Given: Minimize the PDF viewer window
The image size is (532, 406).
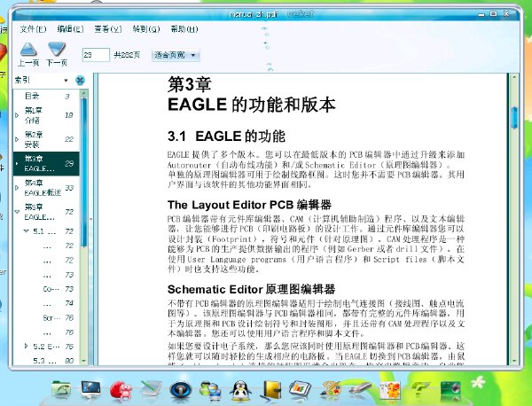Looking at the screenshot, I should 481,14.
